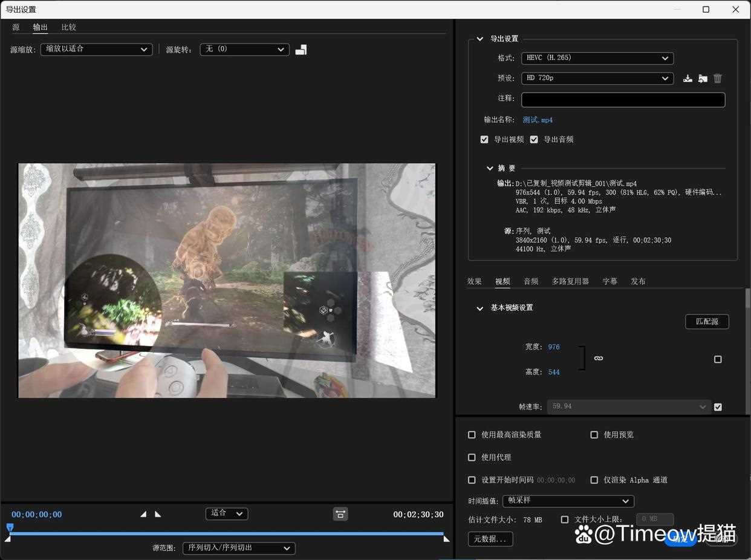Click the delete preset trash icon
The height and width of the screenshot is (560, 751).
tap(718, 79)
